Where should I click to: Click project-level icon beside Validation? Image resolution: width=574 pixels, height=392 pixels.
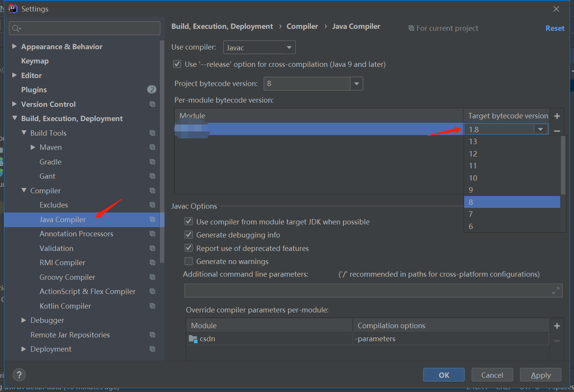coord(153,248)
